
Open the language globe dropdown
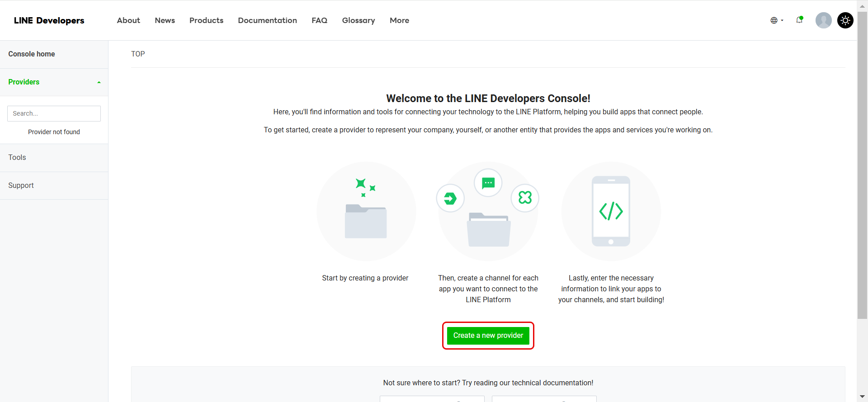point(776,20)
